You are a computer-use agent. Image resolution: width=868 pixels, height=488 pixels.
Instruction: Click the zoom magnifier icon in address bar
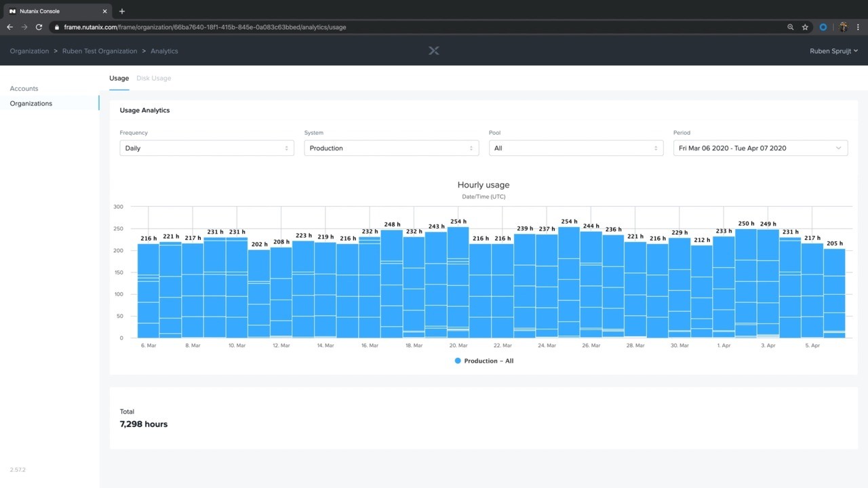click(x=790, y=27)
